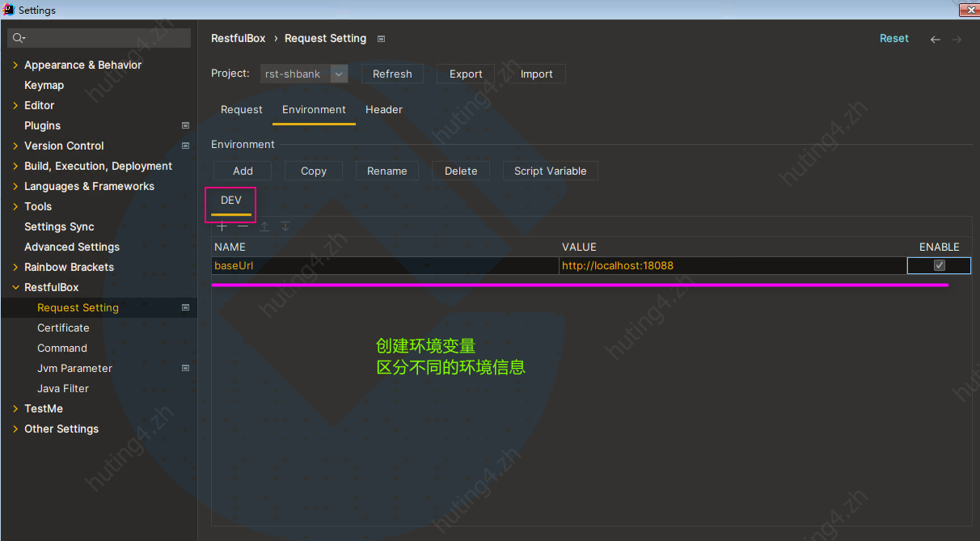Click the ENABLE column header
Viewport: 980px width, 541px height.
[x=939, y=247]
